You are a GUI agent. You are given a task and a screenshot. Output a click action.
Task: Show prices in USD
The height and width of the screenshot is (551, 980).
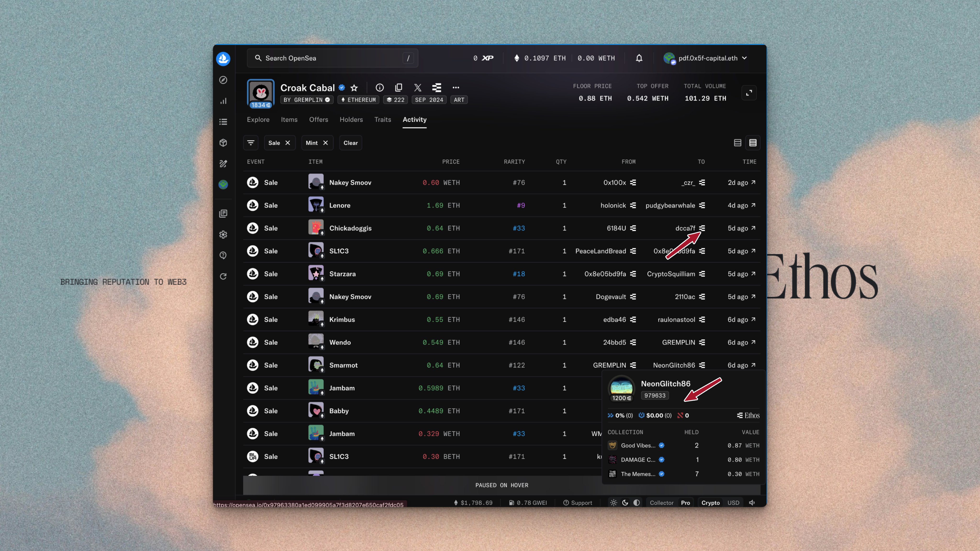coord(734,503)
